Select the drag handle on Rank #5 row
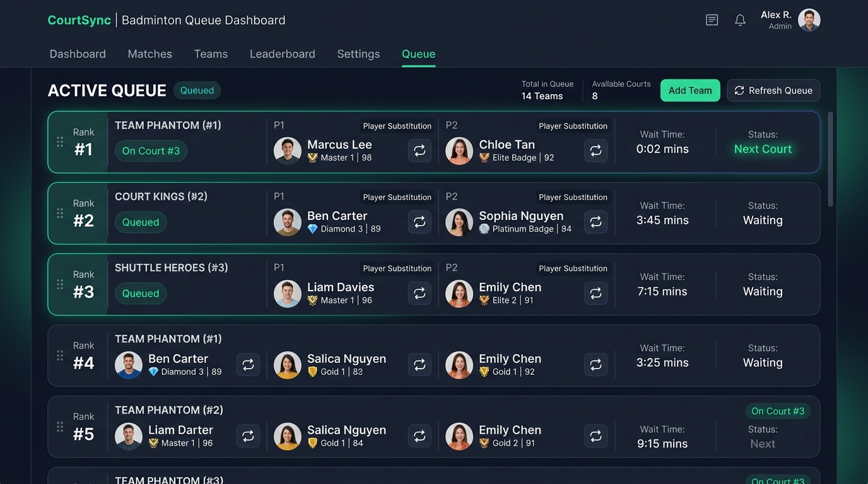This screenshot has height=484, width=868. 60,427
